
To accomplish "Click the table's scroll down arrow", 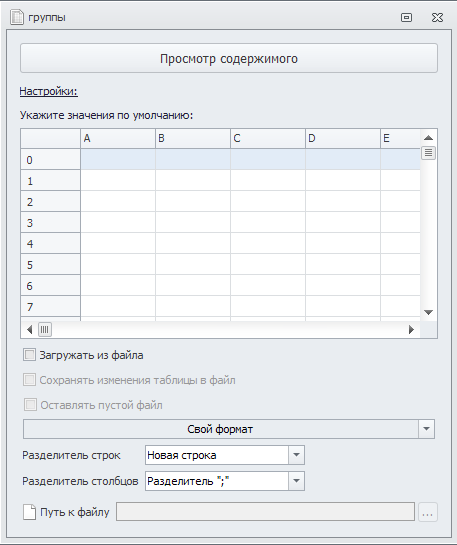I will [x=428, y=312].
